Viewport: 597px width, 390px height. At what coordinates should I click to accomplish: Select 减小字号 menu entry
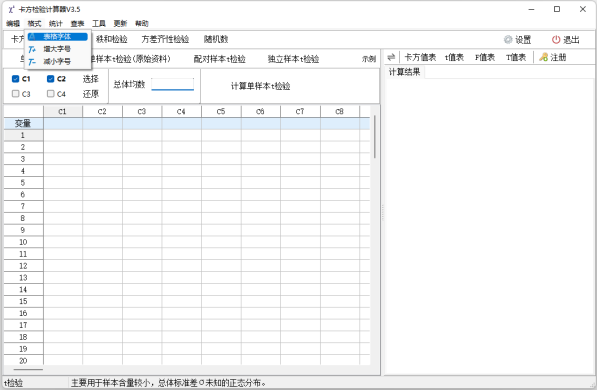point(57,61)
